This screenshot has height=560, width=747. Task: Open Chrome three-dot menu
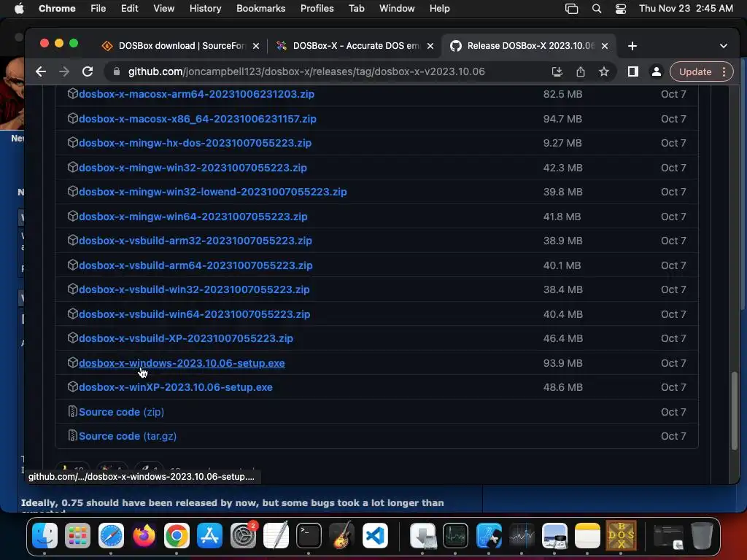724,71
